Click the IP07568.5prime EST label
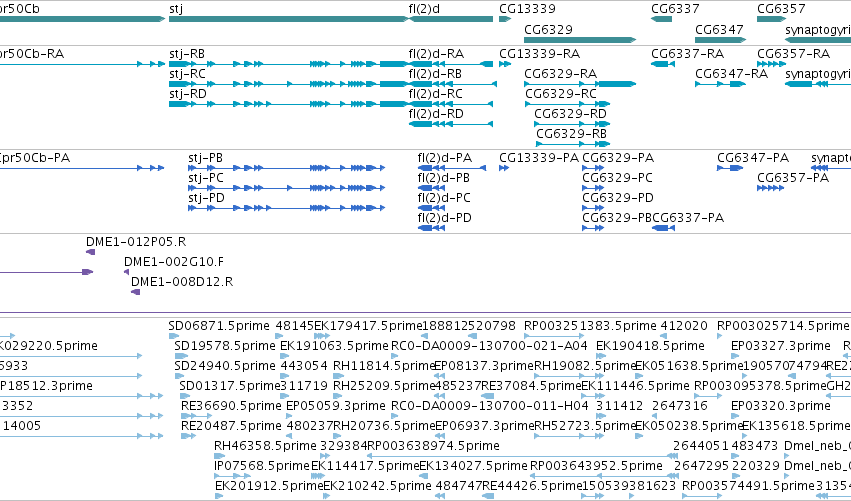Screen dimensions: 851x501 tap(262, 466)
